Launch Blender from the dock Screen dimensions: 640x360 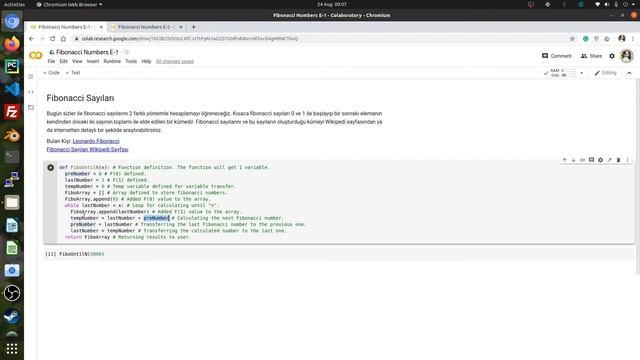point(12,134)
